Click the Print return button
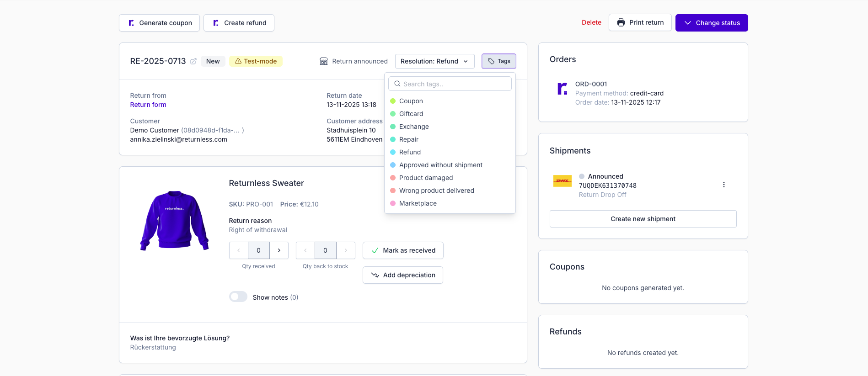This screenshot has height=376, width=868. pos(640,22)
